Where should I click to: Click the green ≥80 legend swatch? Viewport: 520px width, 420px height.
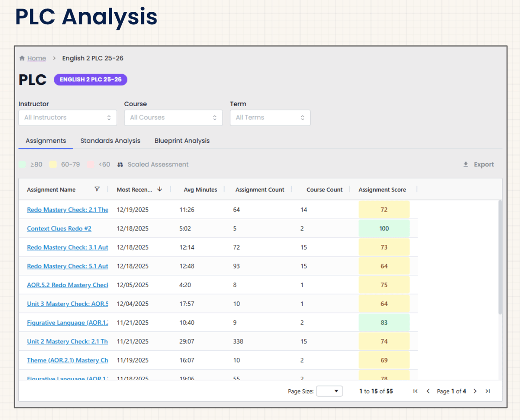coord(22,165)
